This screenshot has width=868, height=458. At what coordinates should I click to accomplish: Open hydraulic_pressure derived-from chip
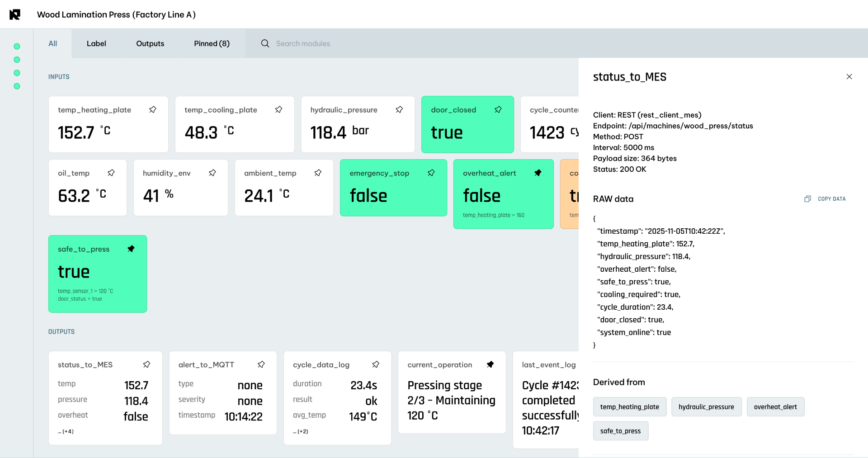pyautogui.click(x=706, y=407)
